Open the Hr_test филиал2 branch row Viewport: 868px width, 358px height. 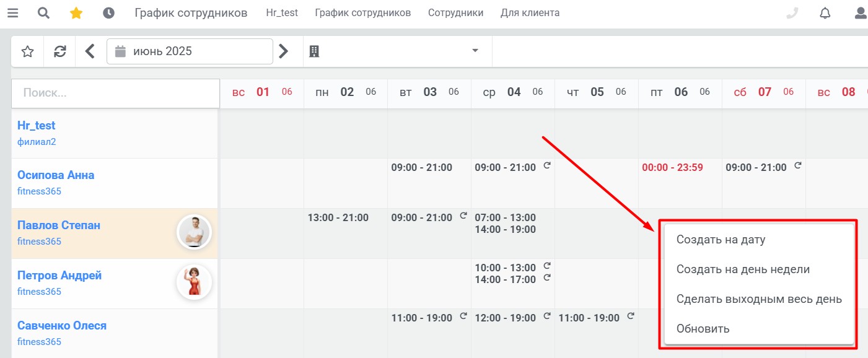click(115, 133)
